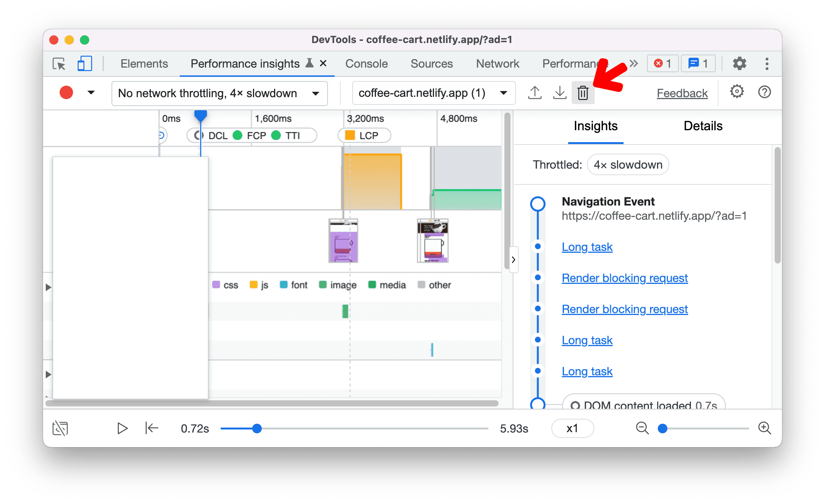
Task: Toggle the captions/screenshot strip visibility
Action: pos(61,428)
